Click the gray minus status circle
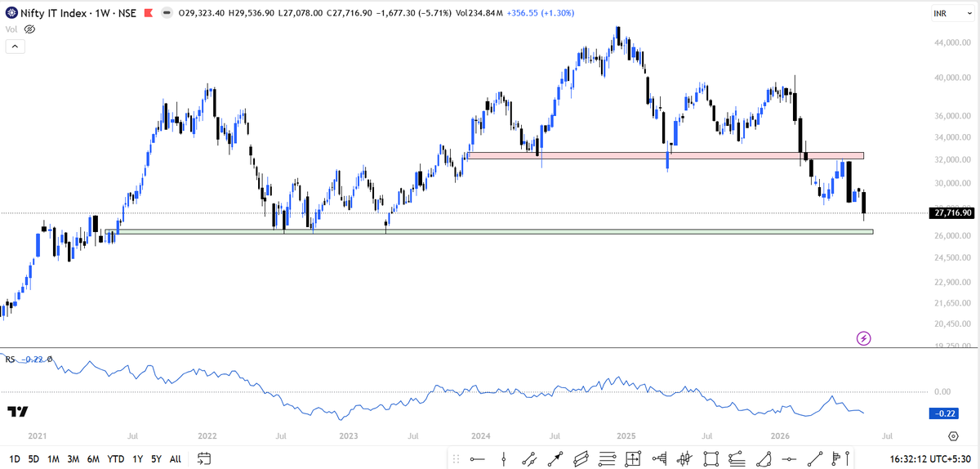This screenshot has width=980, height=469. (167, 14)
